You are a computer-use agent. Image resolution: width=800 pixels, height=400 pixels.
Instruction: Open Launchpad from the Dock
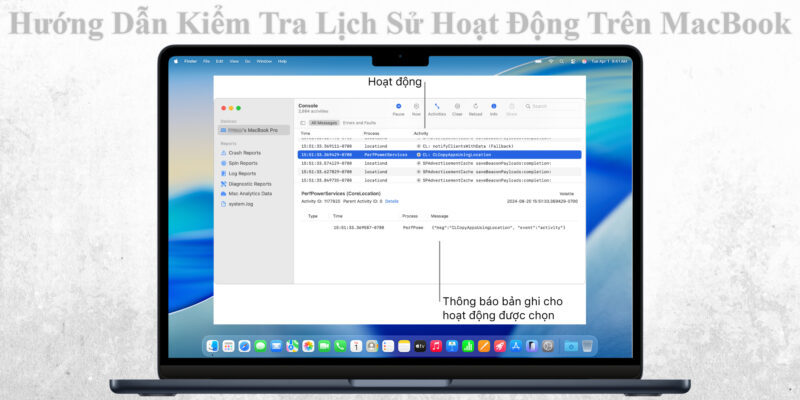228,346
